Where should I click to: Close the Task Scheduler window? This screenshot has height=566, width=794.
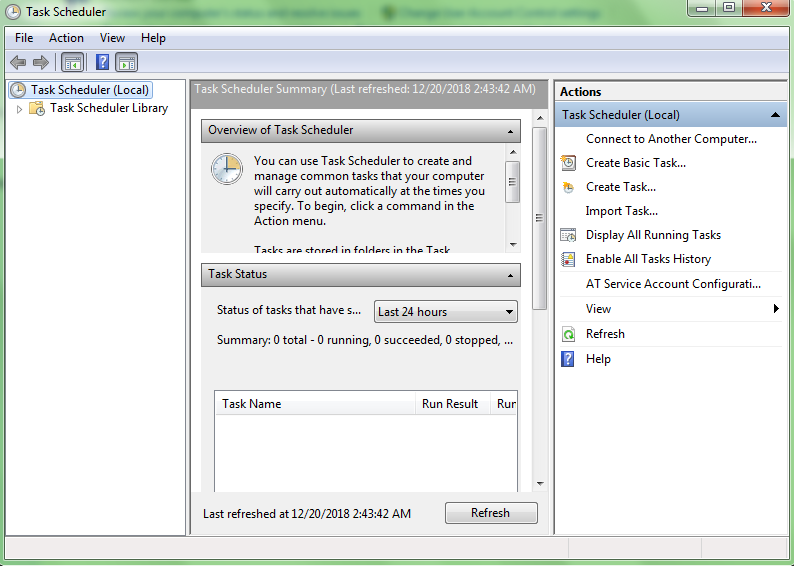766,8
